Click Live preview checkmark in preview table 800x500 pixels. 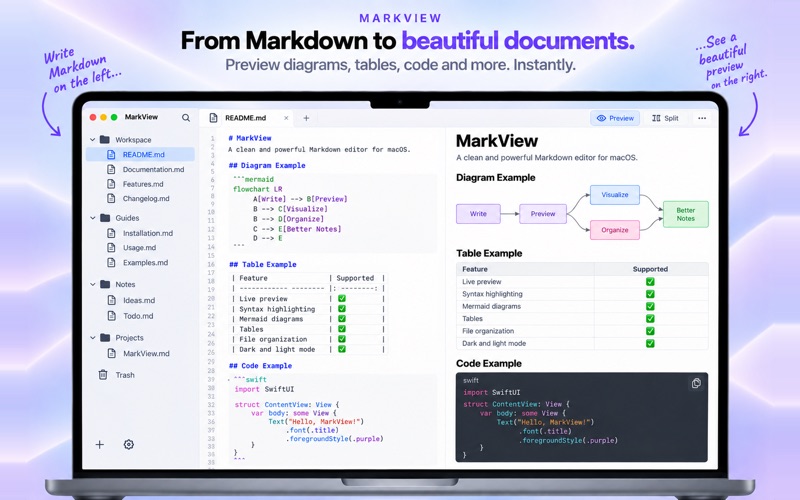650,282
